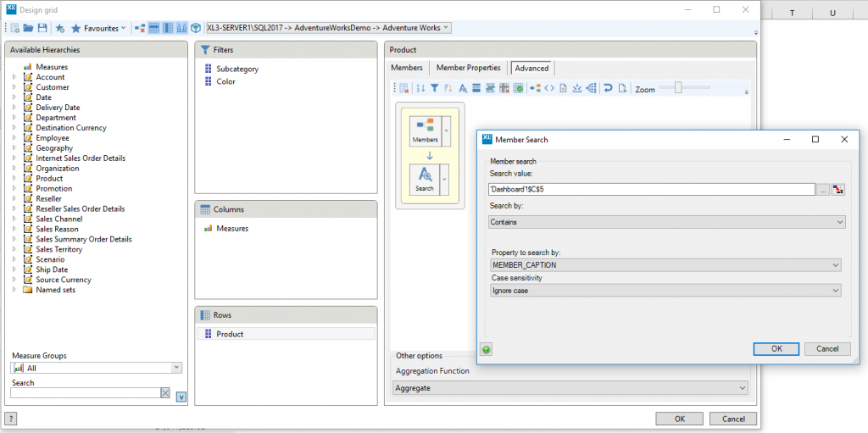The width and height of the screenshot is (868, 433).
Task: Click the filter funnel icon in Advanced toolbar
Action: click(434, 88)
